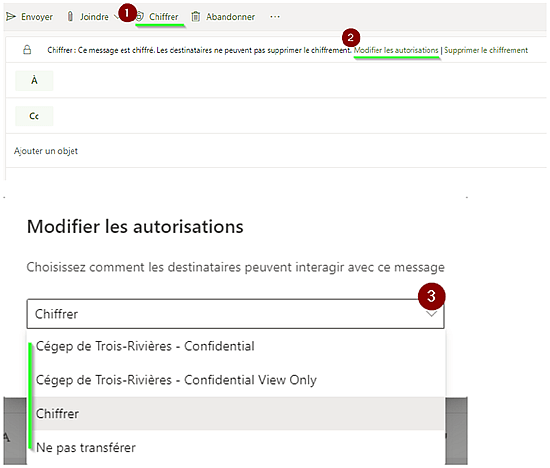
Task: Open the Chiffrer permissions combo box
Action: click(236, 314)
